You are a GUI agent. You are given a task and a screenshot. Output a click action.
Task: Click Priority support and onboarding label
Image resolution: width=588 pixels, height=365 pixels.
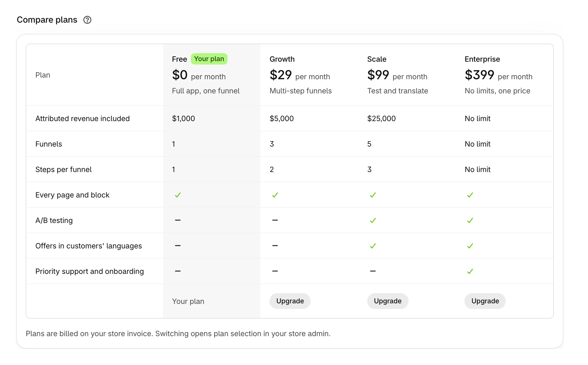(x=90, y=271)
